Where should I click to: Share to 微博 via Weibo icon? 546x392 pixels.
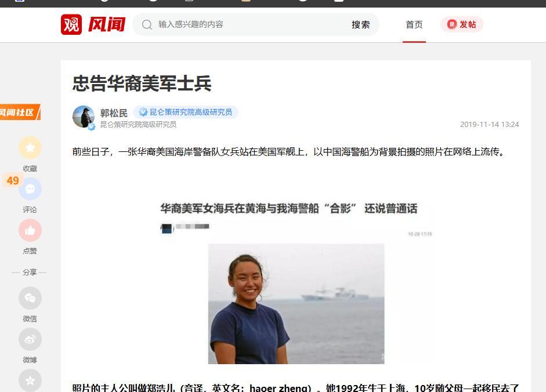tap(30, 339)
